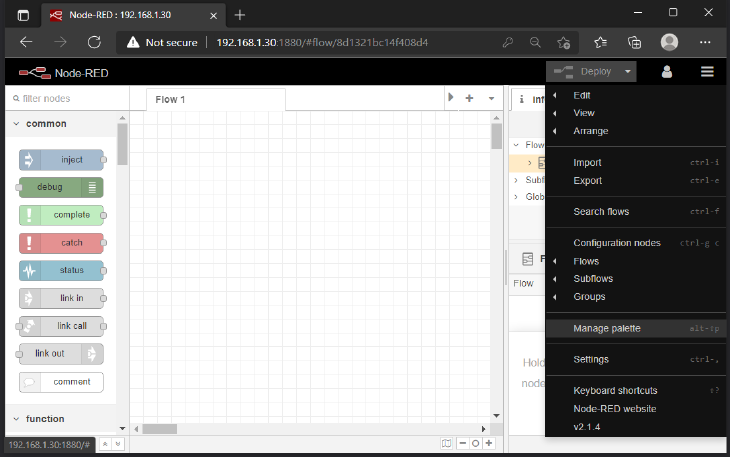Select the link out node
This screenshot has height=457, width=730.
coord(61,354)
